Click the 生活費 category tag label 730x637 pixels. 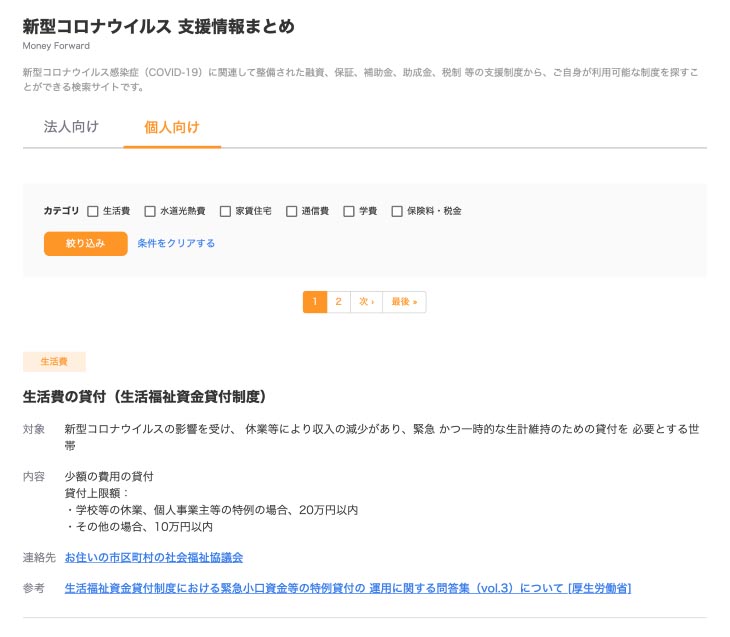click(x=54, y=362)
